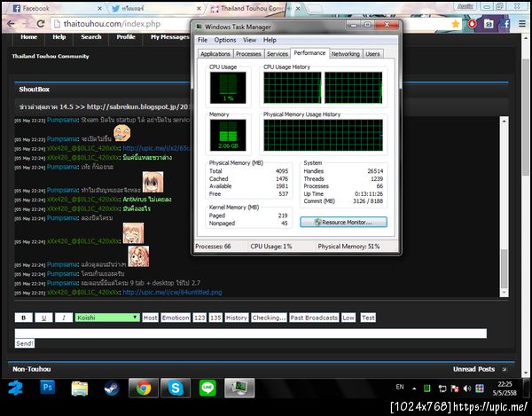Click the Underline formatting button in shoutbox

(x=43, y=318)
